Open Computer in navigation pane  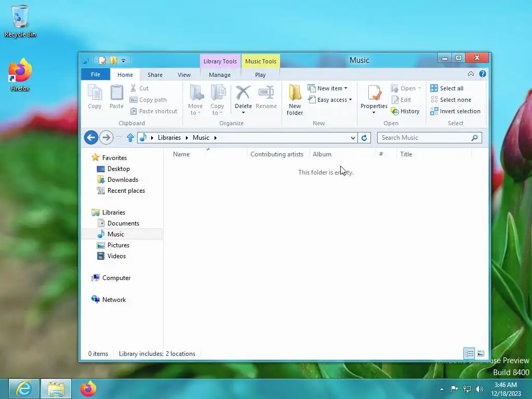coord(111,278)
